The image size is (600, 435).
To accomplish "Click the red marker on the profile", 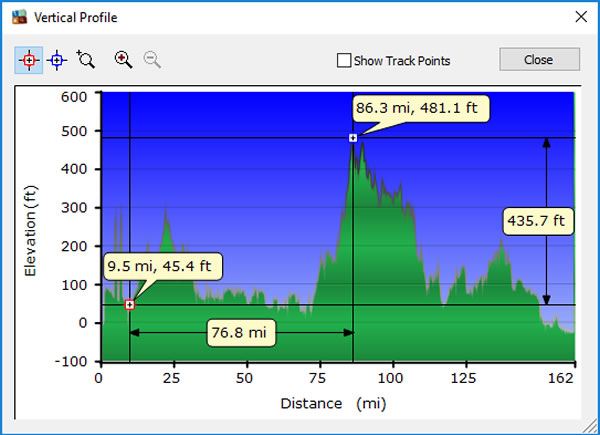I will (x=130, y=305).
